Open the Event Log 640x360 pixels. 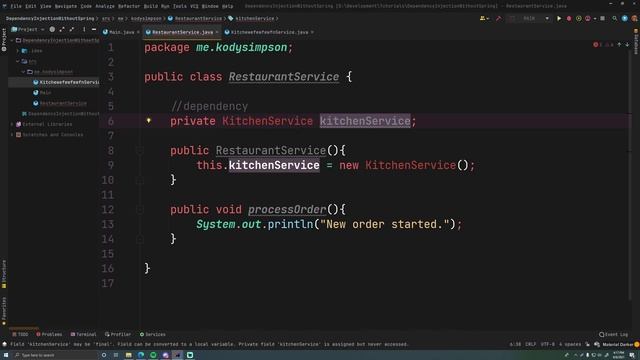(x=613, y=335)
